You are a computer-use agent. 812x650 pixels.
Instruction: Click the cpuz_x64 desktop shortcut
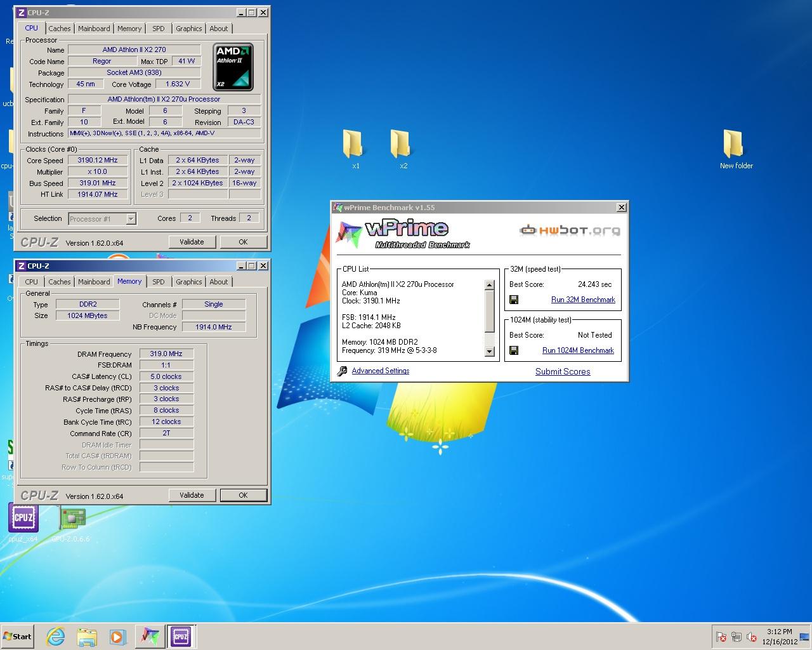(23, 517)
